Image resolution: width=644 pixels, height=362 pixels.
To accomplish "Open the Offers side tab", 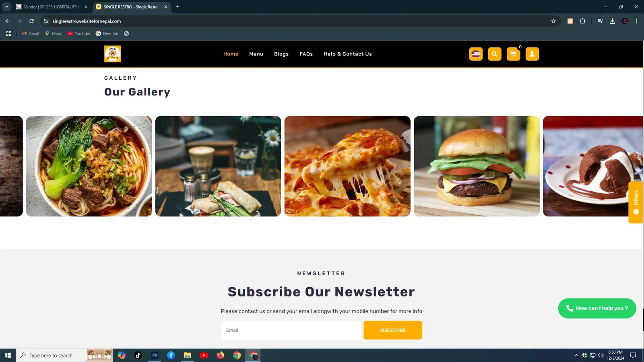I will pyautogui.click(x=636, y=202).
